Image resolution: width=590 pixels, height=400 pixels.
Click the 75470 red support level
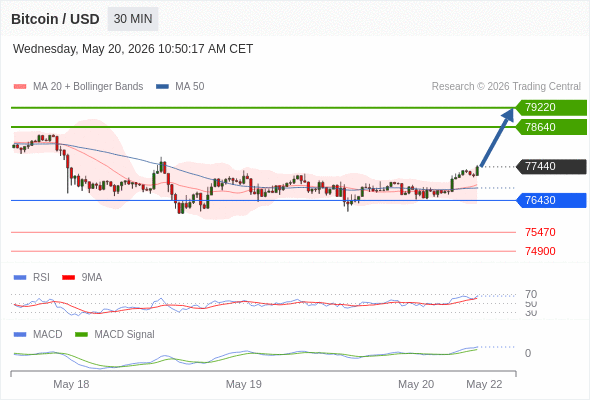[540, 232]
